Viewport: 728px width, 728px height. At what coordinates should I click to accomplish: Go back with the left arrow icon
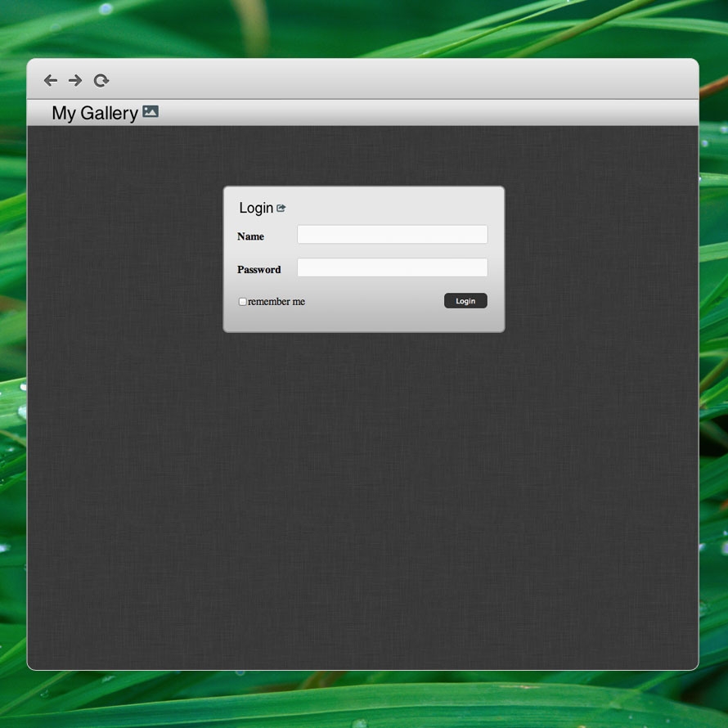click(51, 80)
